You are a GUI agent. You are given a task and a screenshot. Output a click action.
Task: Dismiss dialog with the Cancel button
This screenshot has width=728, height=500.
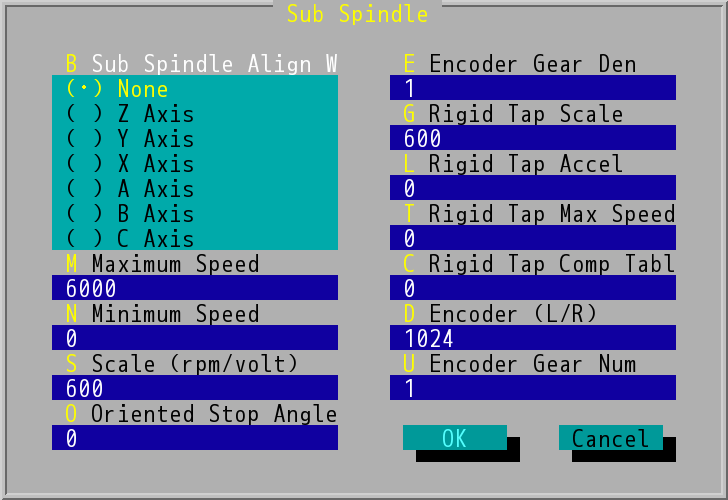pyautogui.click(x=611, y=438)
